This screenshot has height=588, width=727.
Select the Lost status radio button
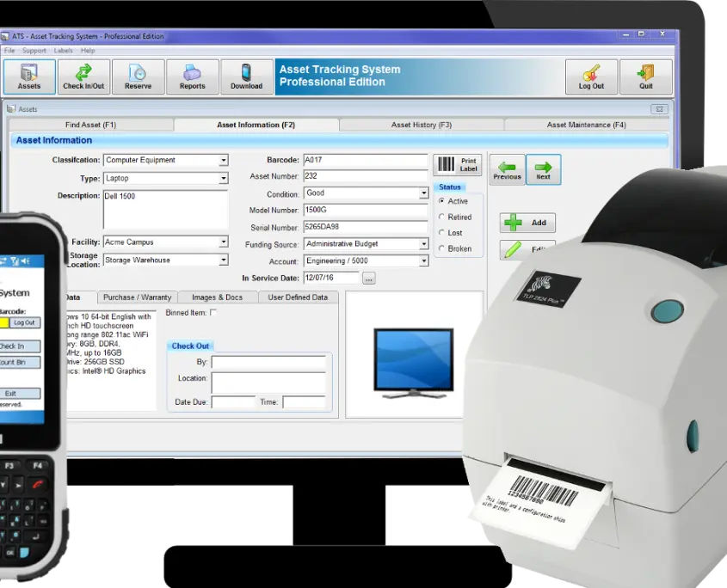(441, 233)
